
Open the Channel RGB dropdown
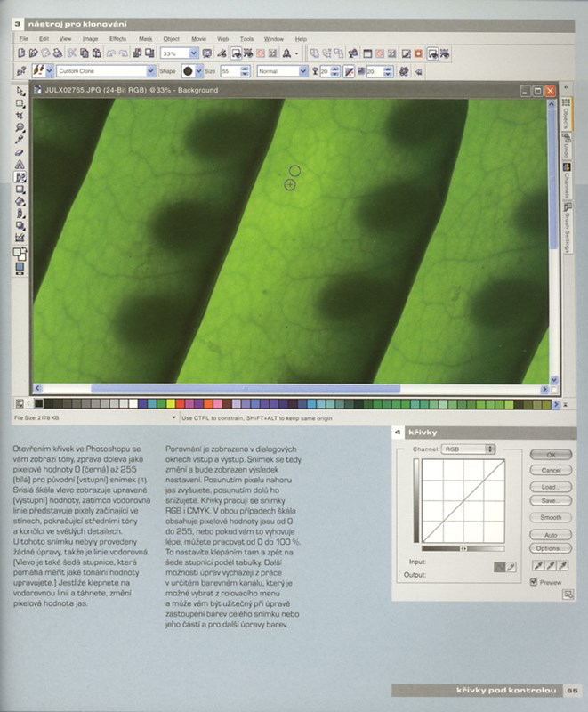pos(468,449)
